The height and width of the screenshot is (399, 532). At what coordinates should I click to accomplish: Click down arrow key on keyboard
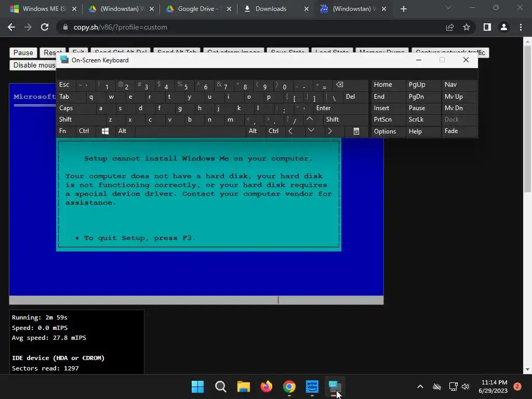[x=311, y=131]
